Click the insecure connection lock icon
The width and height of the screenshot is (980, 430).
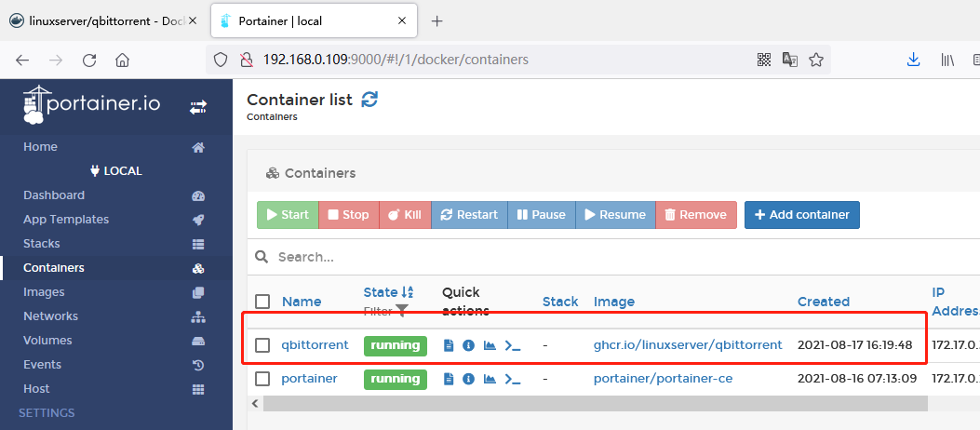click(x=247, y=60)
